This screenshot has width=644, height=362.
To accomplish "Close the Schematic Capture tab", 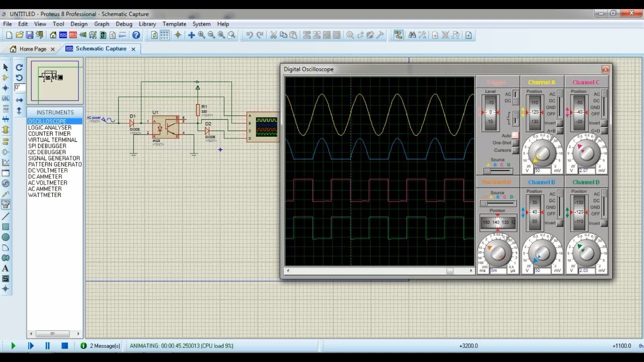I will click(x=133, y=49).
